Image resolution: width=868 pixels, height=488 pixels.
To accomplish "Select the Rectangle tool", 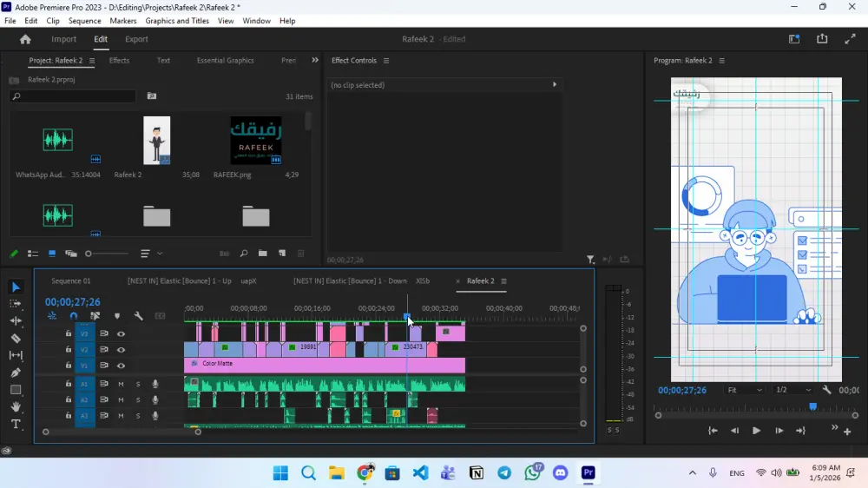I will click(16, 390).
